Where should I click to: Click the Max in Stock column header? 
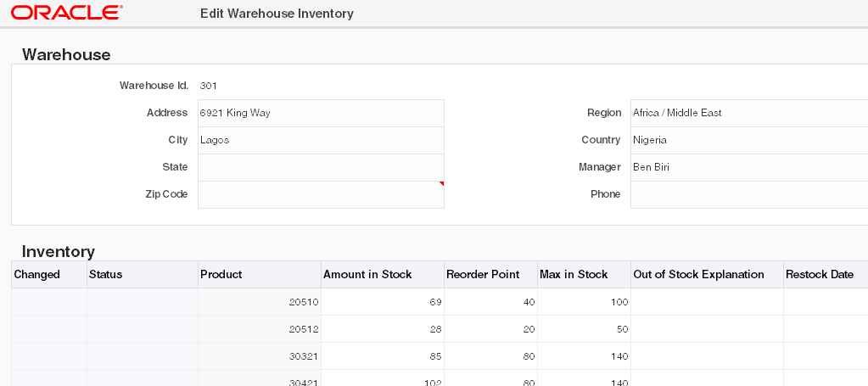[584, 275]
